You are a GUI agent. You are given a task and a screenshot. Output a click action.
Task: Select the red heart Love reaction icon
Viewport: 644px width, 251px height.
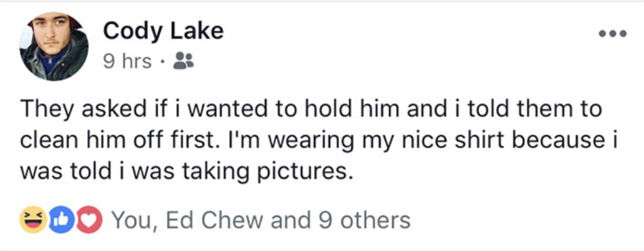[x=89, y=220]
